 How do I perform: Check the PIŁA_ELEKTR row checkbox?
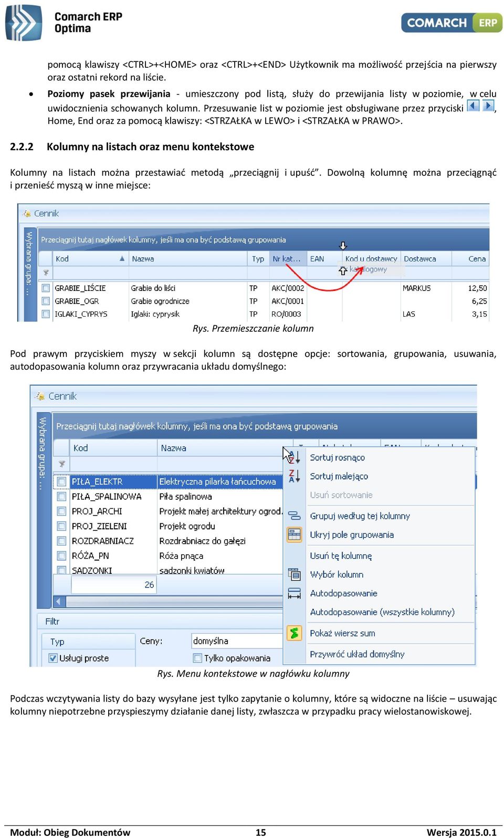coord(62,481)
